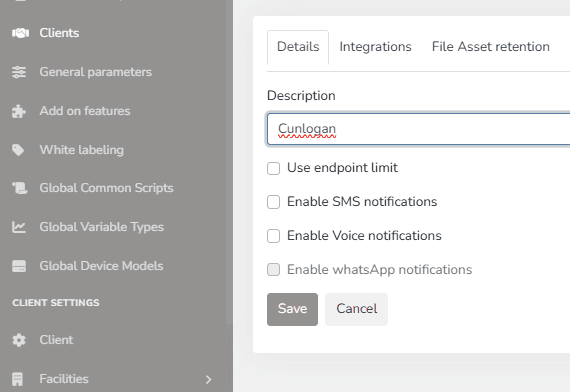Click the sidebar vertical scrollbar
This screenshot has height=392, width=570.
229,162
